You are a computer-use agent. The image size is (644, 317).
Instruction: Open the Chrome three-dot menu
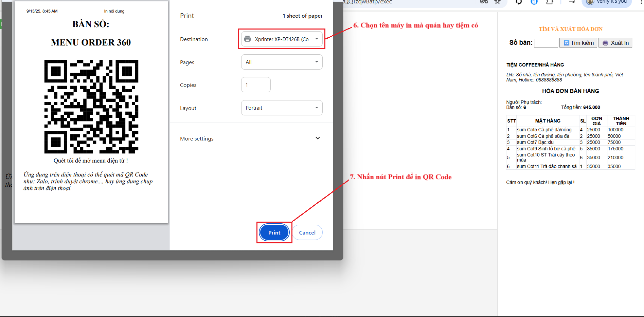coord(641,2)
